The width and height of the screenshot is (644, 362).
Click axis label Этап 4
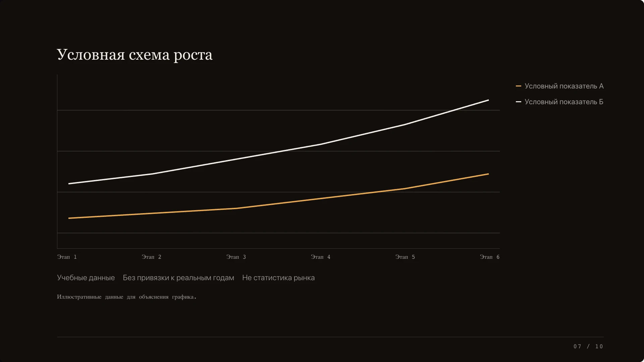(x=320, y=257)
